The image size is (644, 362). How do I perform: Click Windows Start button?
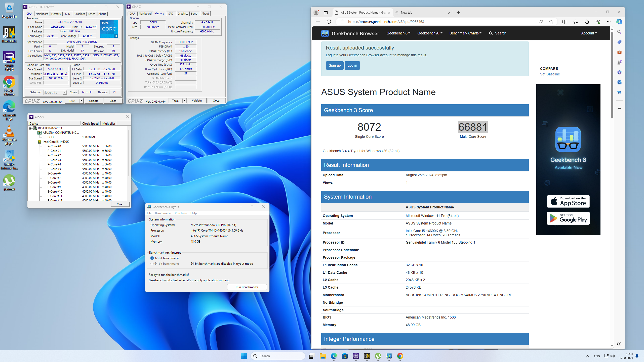[x=244, y=356]
